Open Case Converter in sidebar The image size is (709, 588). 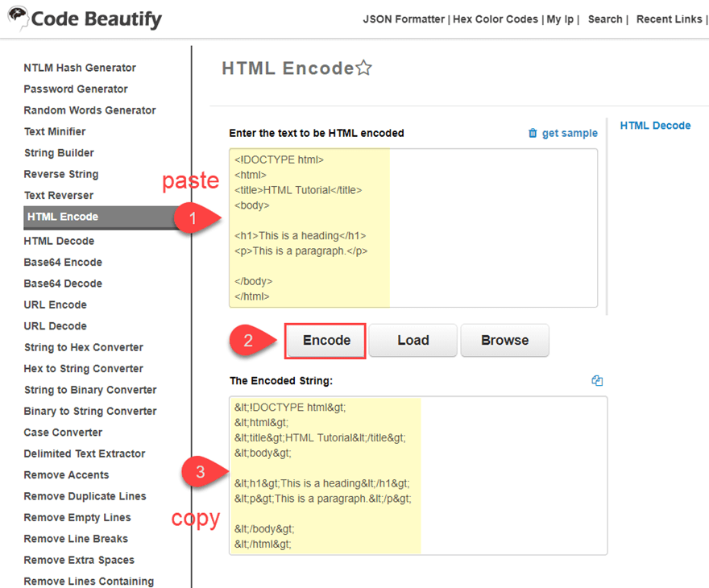[x=63, y=433]
